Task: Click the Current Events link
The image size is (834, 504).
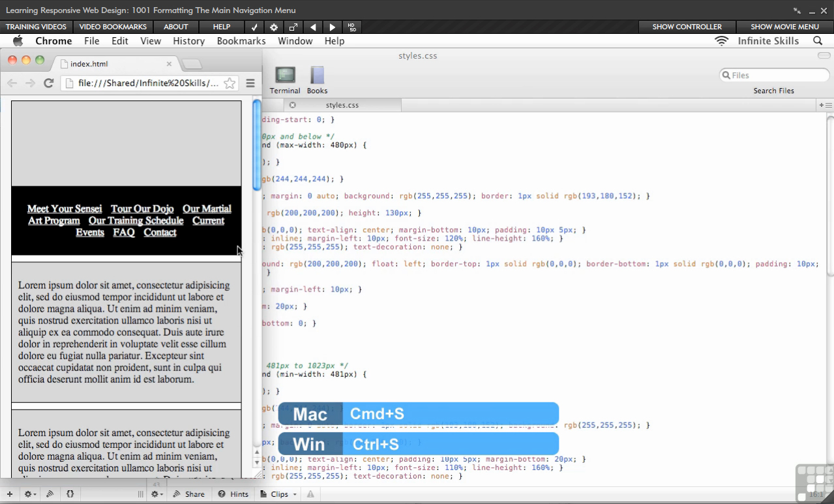Action: pos(208,220)
